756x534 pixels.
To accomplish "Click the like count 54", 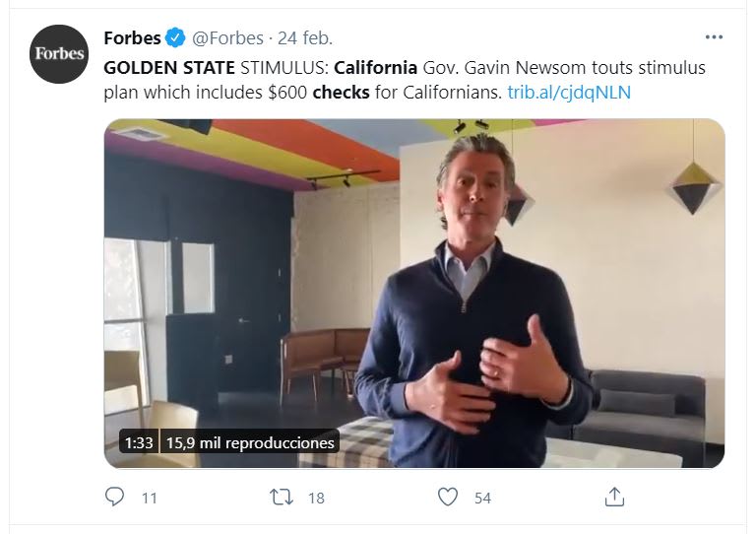I will [482, 498].
